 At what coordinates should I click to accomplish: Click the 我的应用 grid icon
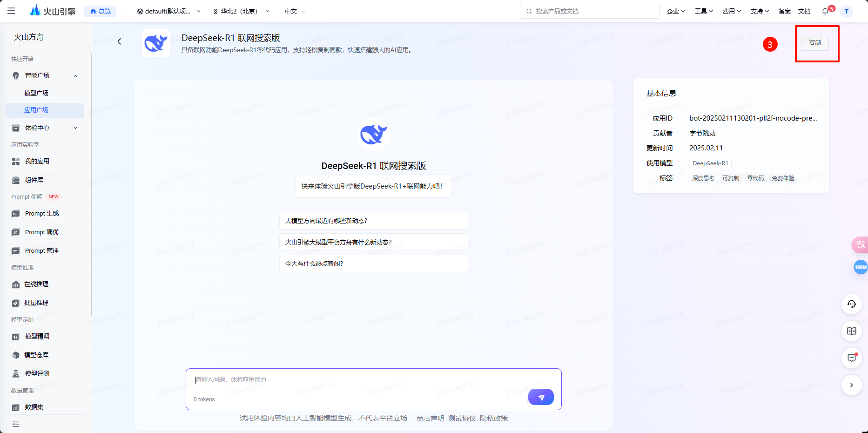(16, 161)
